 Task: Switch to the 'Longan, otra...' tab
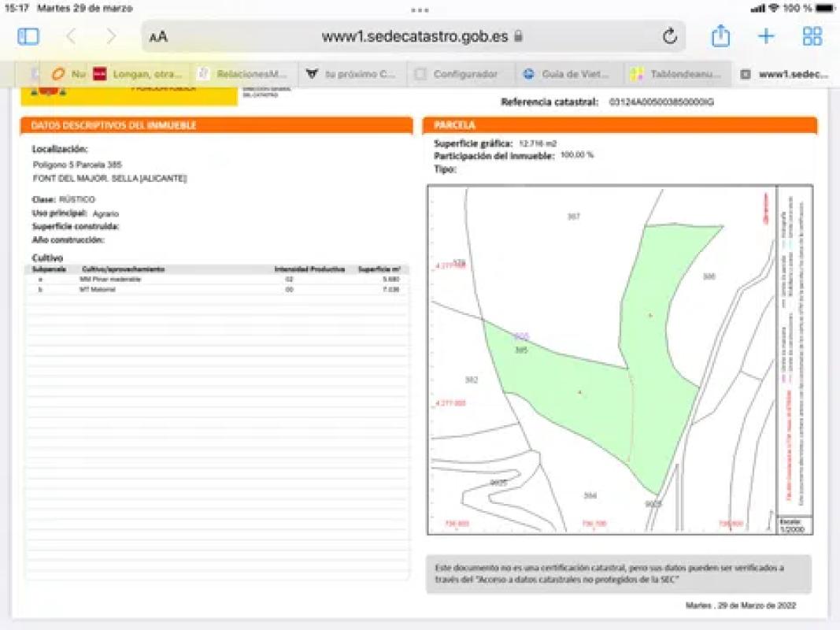point(142,74)
